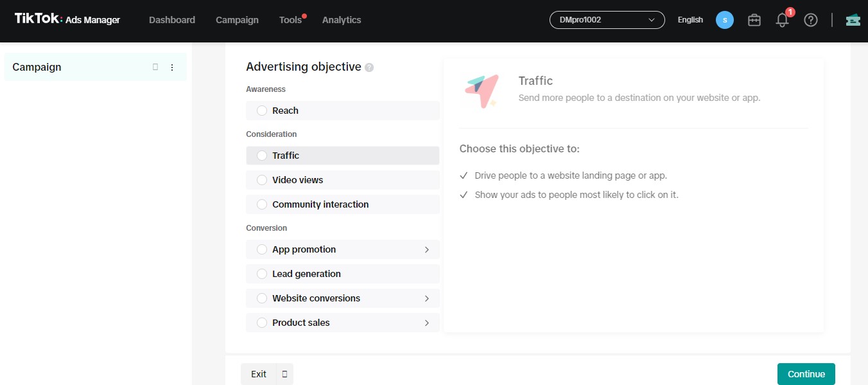The image size is (868, 385).
Task: Expand the App promotion chevron
Action: pos(427,249)
